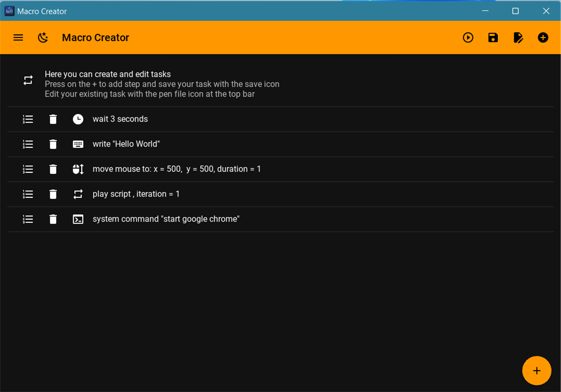The height and width of the screenshot is (392, 561).
Task: Delete the 'system command' step
Action: click(53, 219)
